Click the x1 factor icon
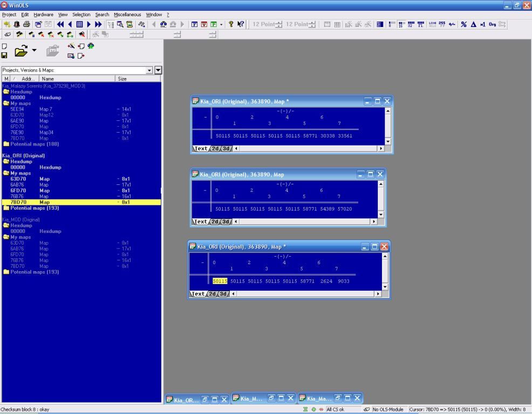 coord(483,24)
